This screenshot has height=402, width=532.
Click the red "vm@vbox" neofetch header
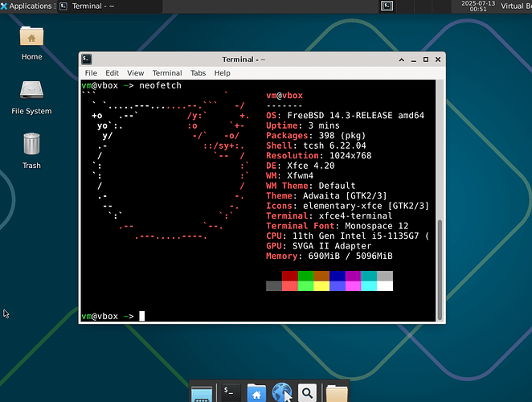(x=284, y=96)
